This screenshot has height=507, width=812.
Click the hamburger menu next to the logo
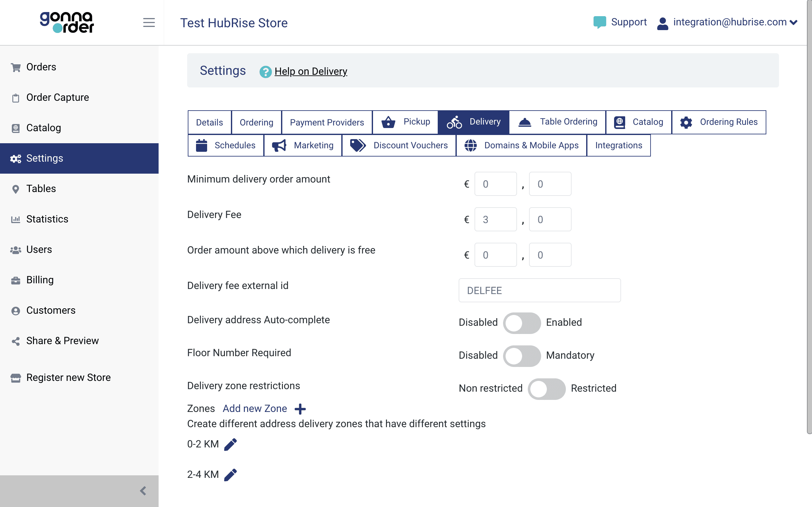pyautogui.click(x=149, y=22)
